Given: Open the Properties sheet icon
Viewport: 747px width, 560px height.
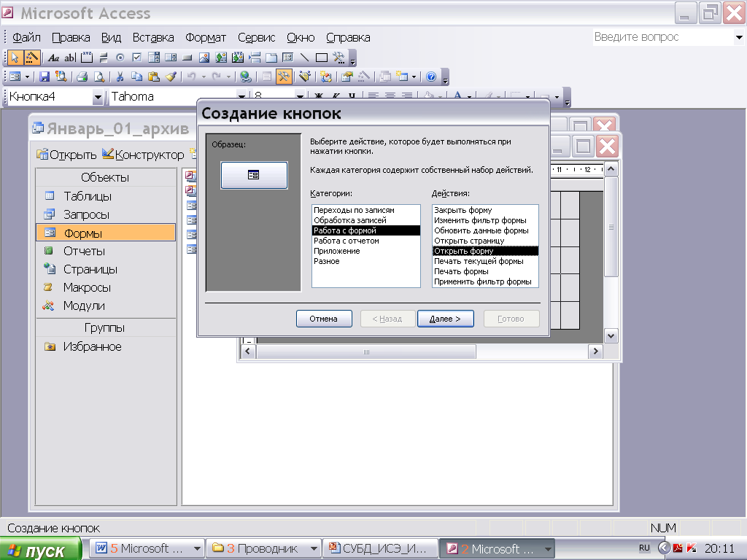Looking at the screenshot, I should [x=347, y=77].
